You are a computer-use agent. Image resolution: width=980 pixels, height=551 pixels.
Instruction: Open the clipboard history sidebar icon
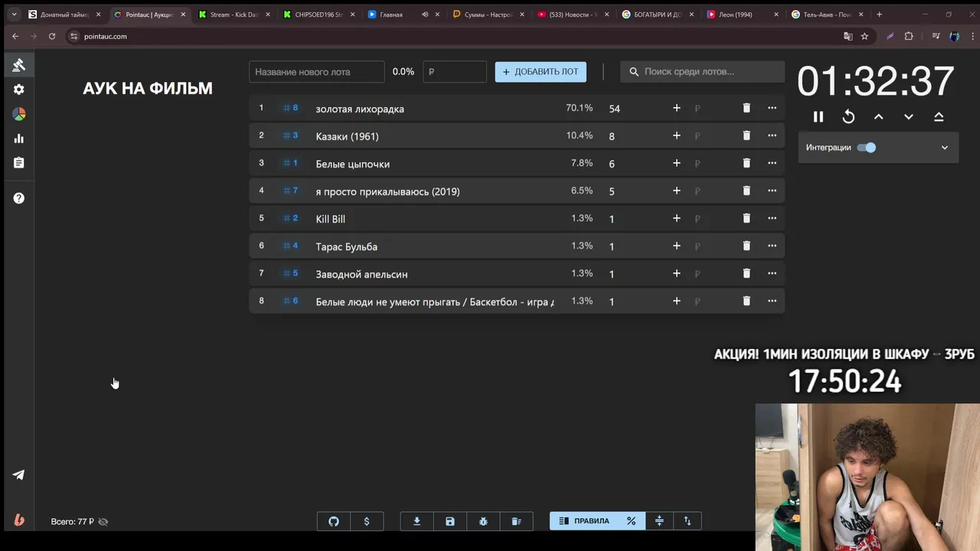point(19,163)
